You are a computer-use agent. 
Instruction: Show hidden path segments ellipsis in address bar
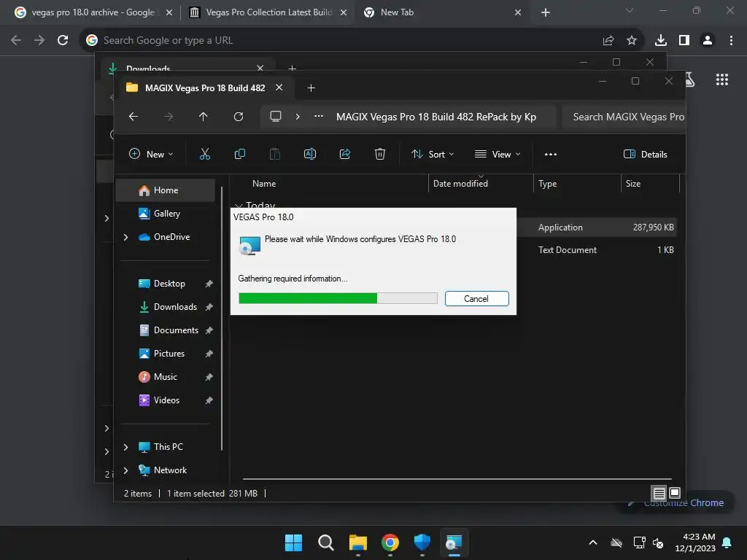(319, 117)
